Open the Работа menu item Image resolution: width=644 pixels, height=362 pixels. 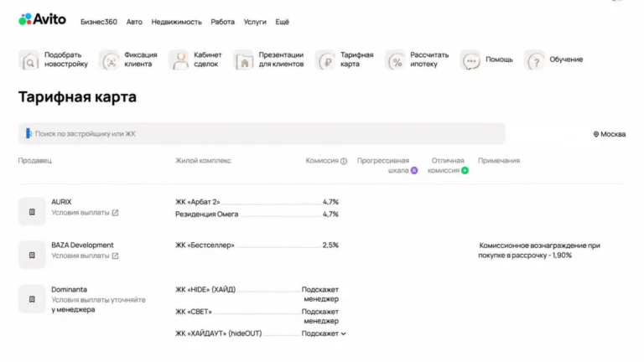point(222,22)
